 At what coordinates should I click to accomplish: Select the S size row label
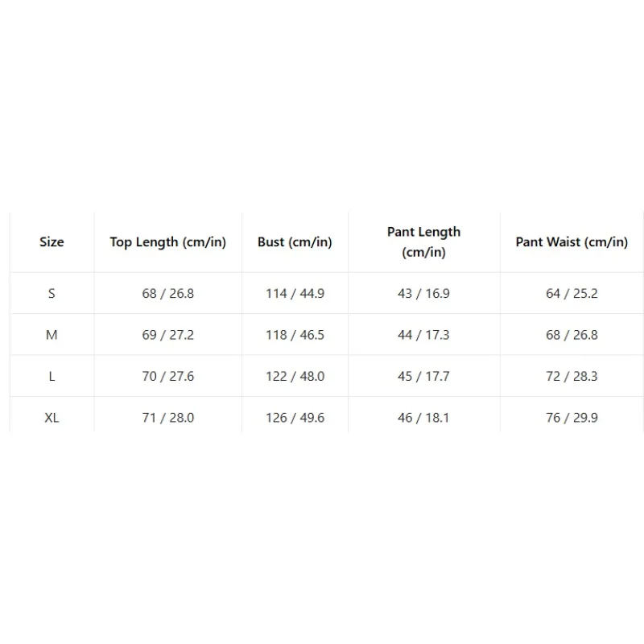pyautogui.click(x=52, y=293)
